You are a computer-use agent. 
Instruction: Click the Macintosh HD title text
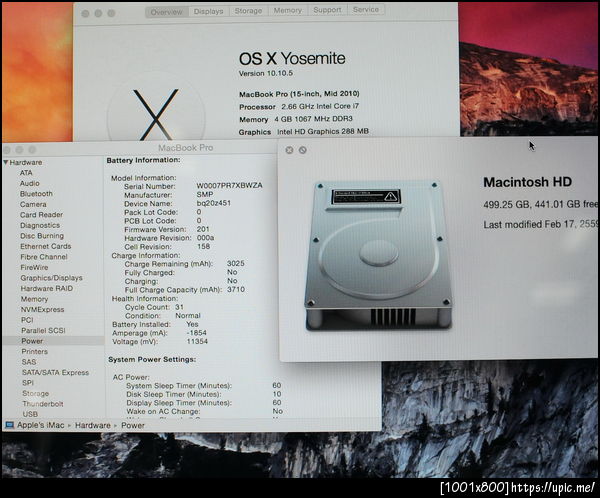point(527,182)
